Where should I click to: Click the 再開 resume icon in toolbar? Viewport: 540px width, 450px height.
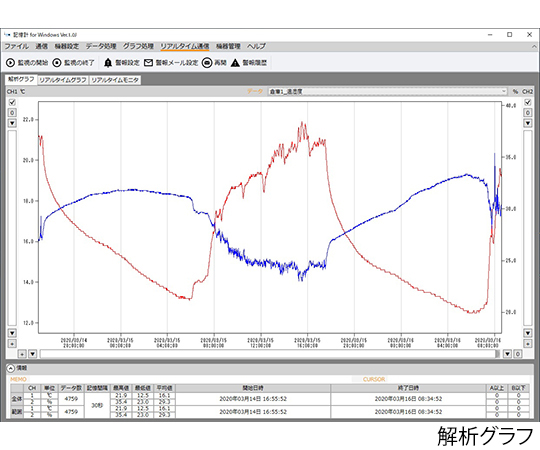tap(207, 63)
